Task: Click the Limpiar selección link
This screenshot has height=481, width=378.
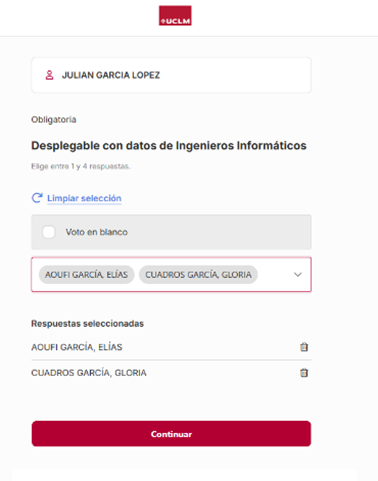Action: [x=84, y=198]
